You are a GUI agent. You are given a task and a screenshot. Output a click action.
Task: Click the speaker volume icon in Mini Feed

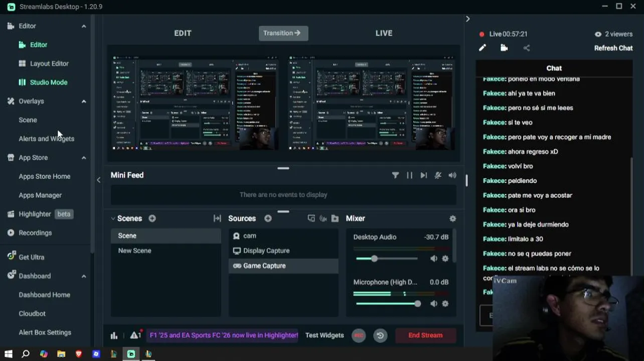tap(452, 175)
